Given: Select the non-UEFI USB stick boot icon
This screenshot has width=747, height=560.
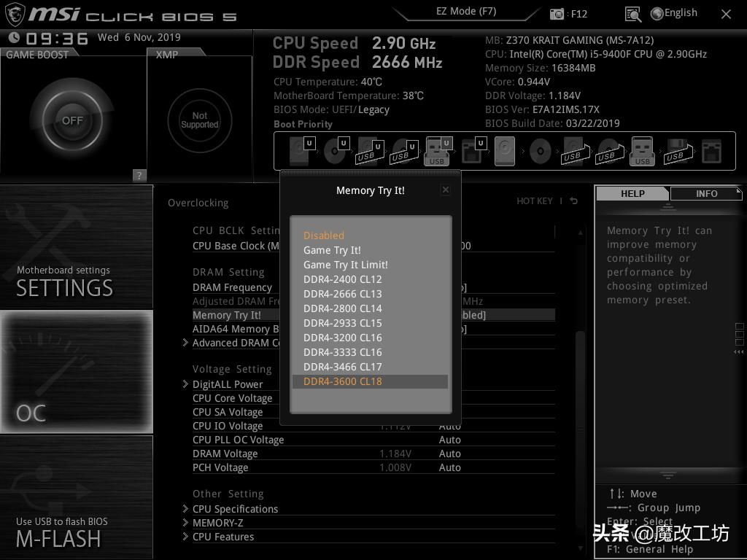Looking at the screenshot, I should tap(642, 151).
